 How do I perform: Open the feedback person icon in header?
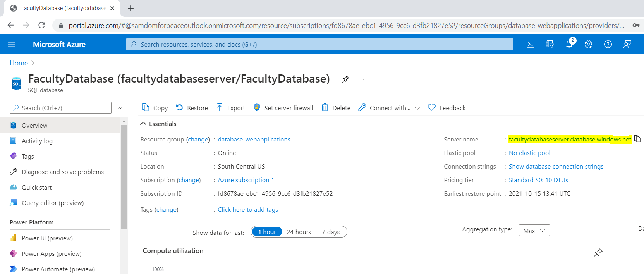tap(627, 44)
